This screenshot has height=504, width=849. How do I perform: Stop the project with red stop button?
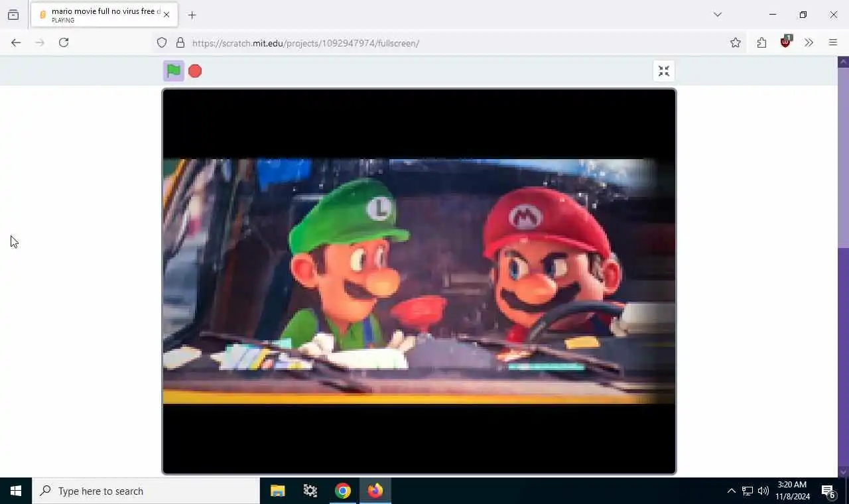(195, 71)
